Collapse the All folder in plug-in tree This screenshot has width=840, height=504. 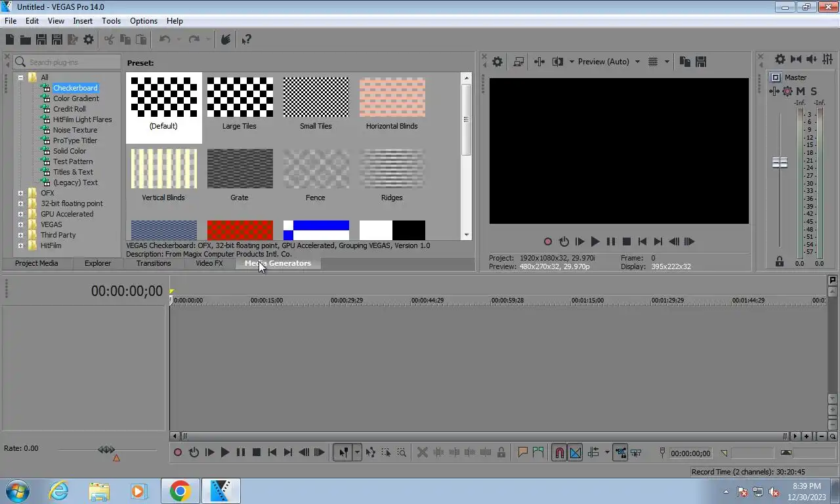point(20,77)
